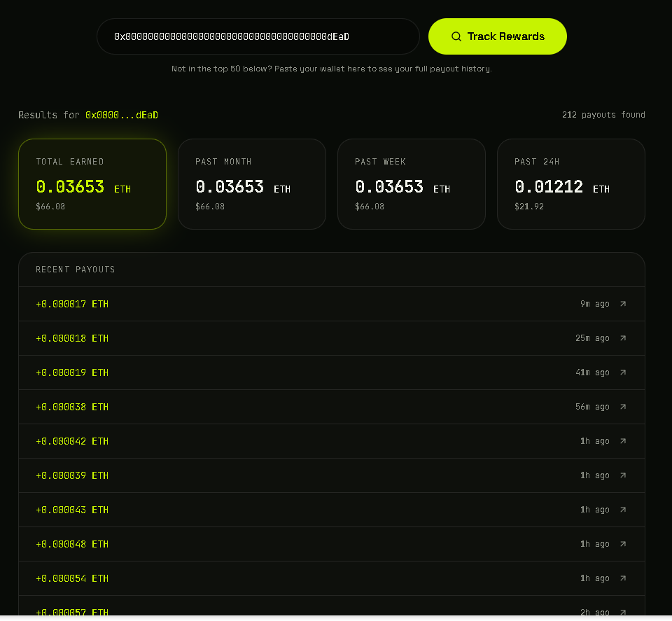This screenshot has height=621, width=672.
Task: Click the +0.000038 ETH amount
Action: tap(72, 407)
